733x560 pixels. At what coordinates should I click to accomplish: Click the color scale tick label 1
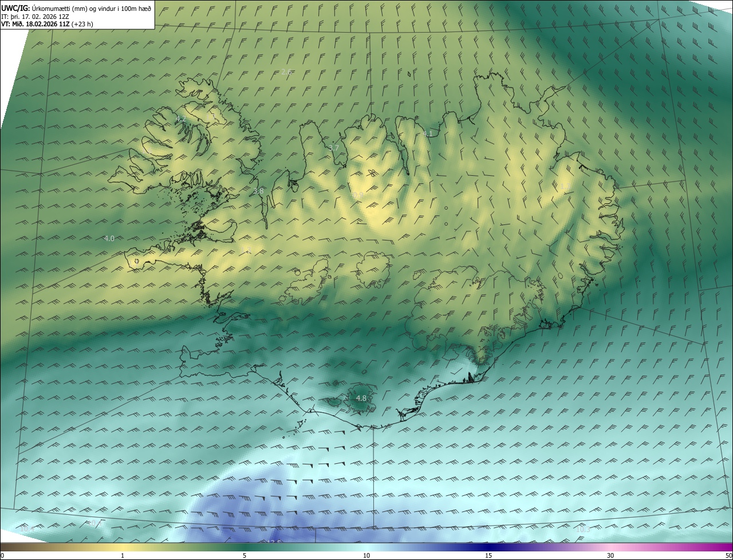click(x=123, y=555)
